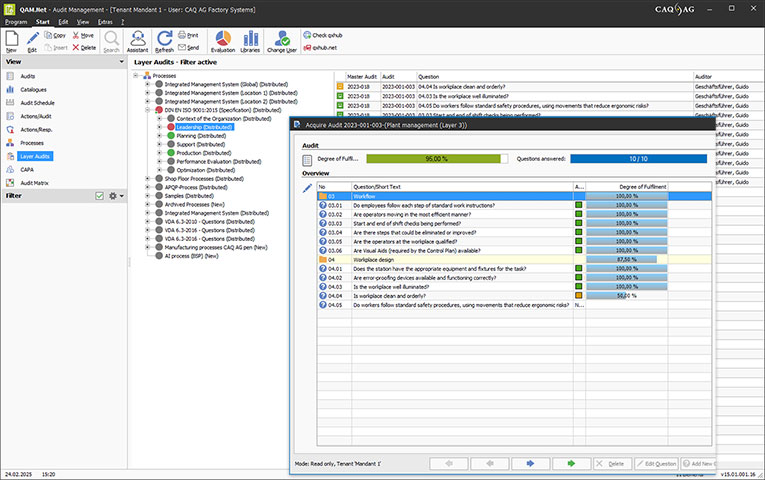This screenshot has height=480, width=765.
Task: Open Libraries from the toolbar
Action: click(252, 40)
